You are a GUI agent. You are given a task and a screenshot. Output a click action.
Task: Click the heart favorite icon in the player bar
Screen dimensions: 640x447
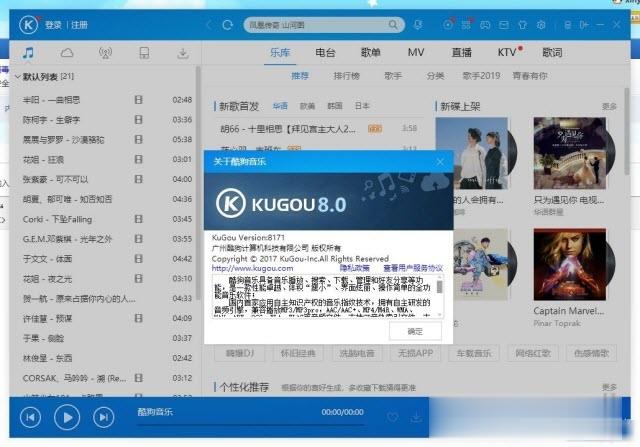click(392, 417)
